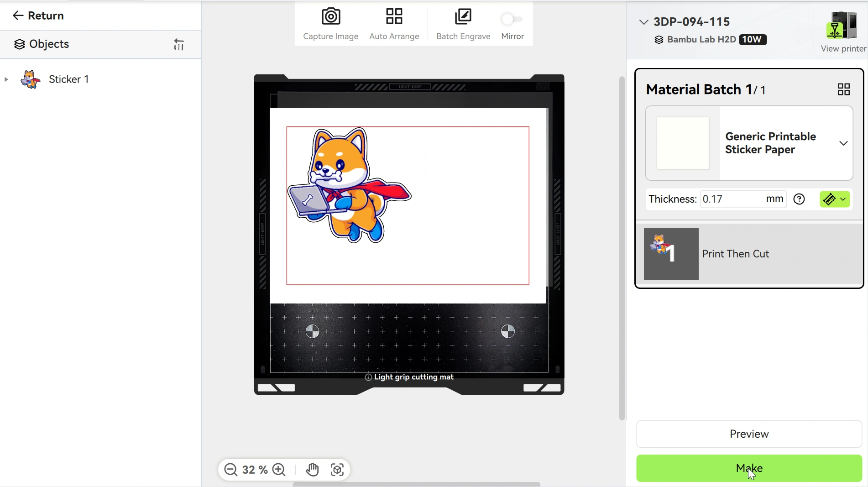The height and width of the screenshot is (487, 868).
Task: Click the Batch Engrave icon
Action: pos(463,17)
